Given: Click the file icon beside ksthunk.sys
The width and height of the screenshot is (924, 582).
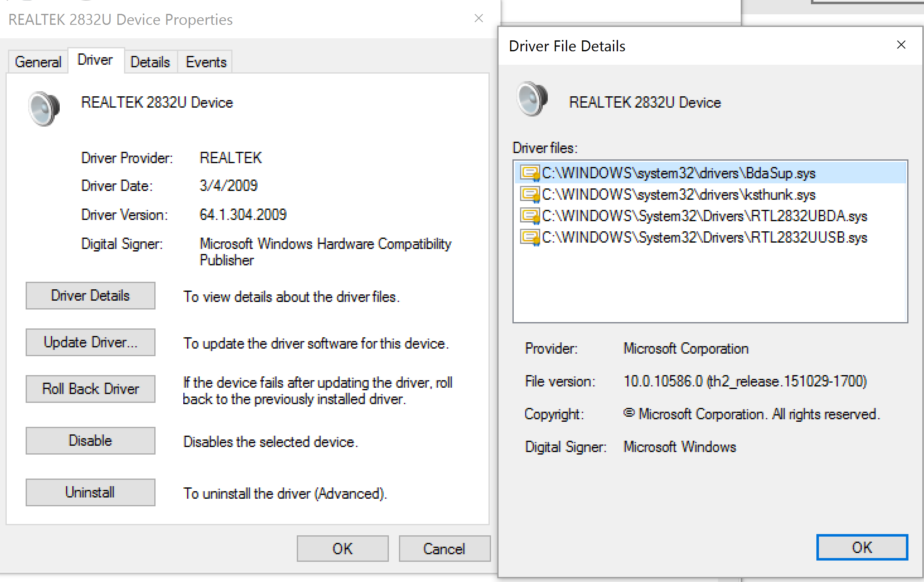Looking at the screenshot, I should pos(530,194).
